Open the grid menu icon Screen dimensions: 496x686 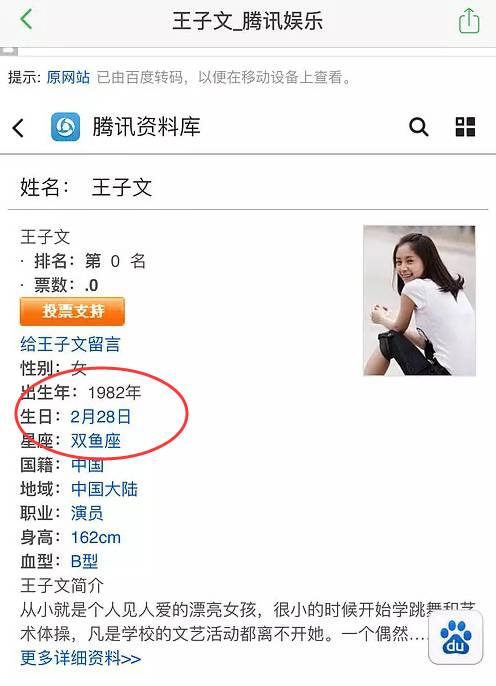click(x=465, y=127)
